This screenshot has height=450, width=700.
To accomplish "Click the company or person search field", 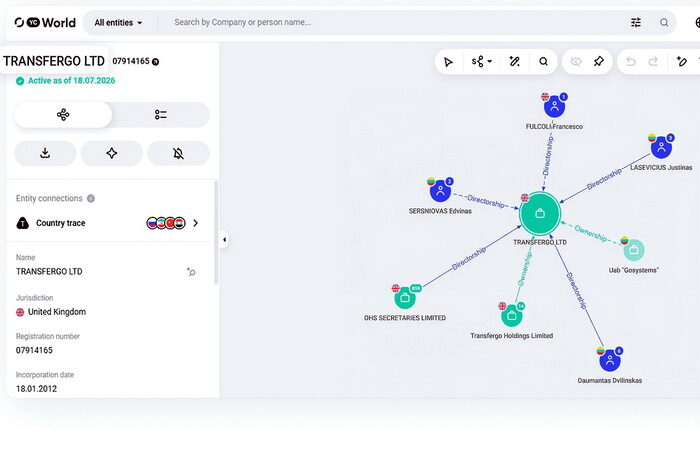I will click(395, 22).
